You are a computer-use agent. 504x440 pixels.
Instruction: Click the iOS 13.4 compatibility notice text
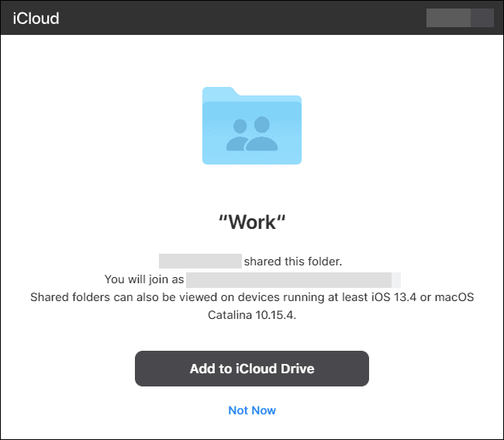252,306
